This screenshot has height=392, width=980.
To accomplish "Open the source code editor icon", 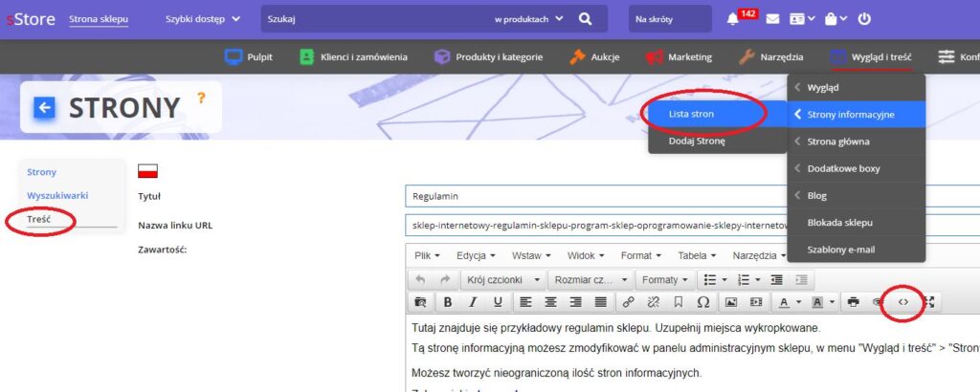I will point(902,302).
